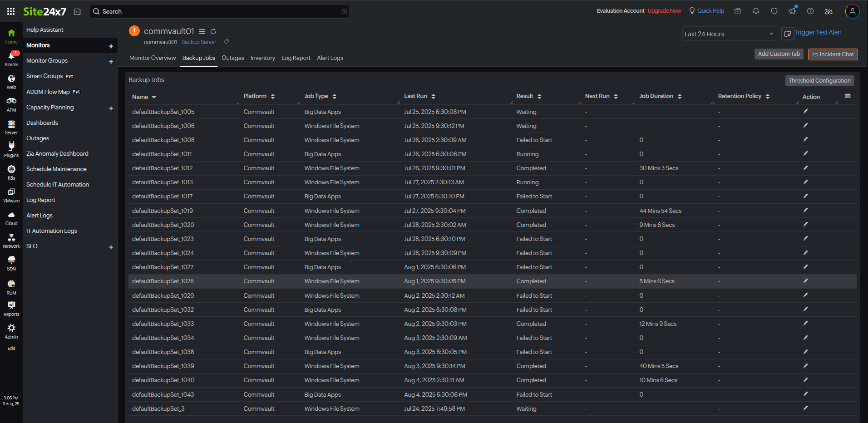
Task: Collapse the left sidebar panel toggle
Action: [77, 12]
